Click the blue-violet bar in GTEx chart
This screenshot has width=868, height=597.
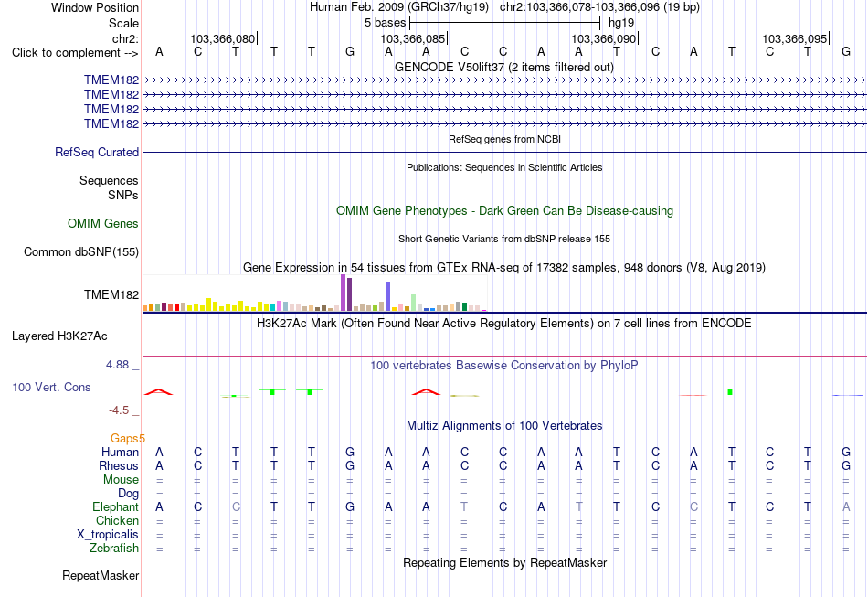coord(388,296)
